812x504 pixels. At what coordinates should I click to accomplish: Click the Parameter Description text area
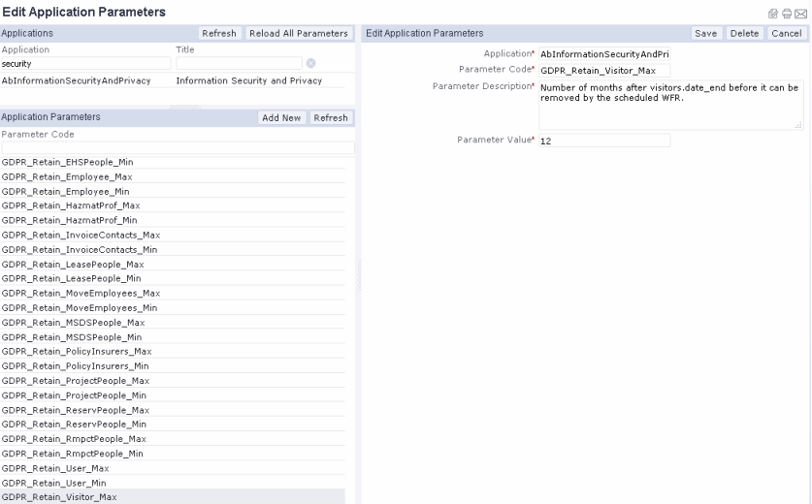(x=670, y=105)
